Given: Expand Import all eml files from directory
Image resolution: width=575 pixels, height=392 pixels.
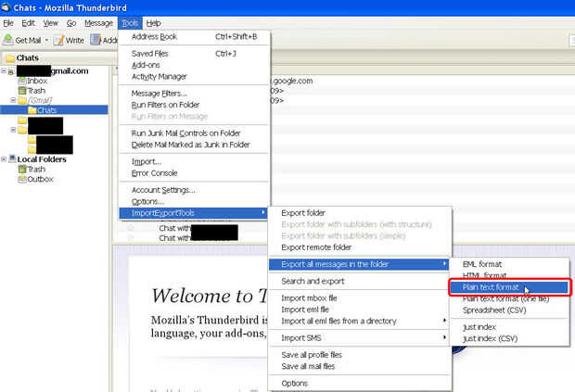Looking at the screenshot, I should [x=360, y=321].
